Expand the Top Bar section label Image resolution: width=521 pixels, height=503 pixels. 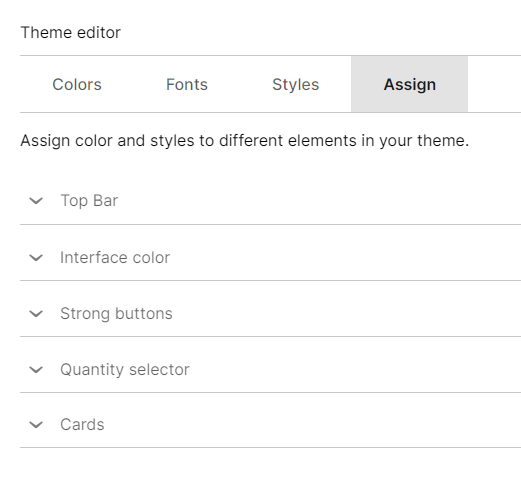click(x=89, y=201)
